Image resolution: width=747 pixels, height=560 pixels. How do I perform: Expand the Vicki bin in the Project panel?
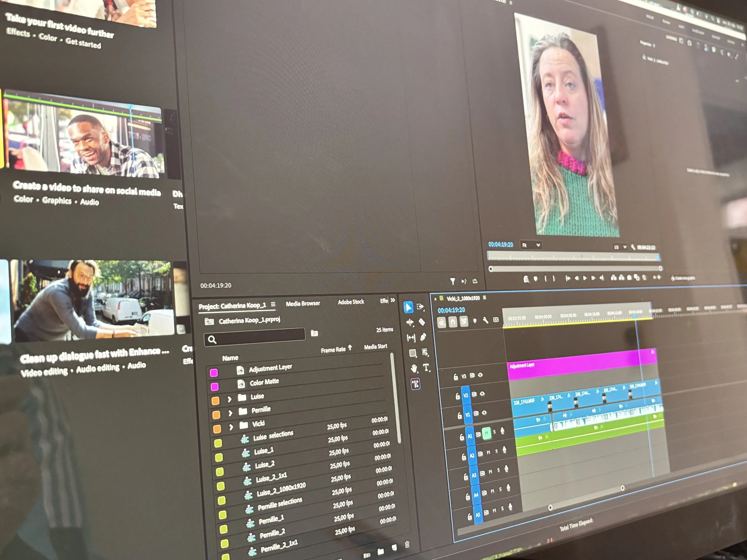(231, 427)
